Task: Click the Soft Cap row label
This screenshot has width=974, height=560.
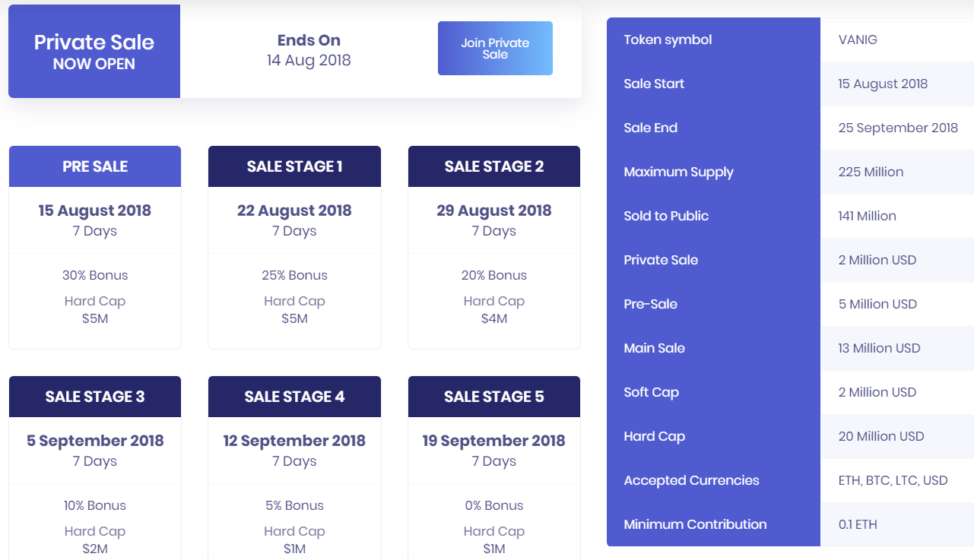Action: click(651, 392)
